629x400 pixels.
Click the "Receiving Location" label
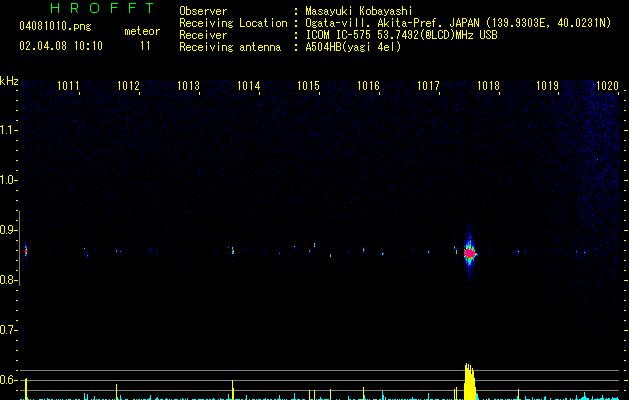click(x=233, y=23)
